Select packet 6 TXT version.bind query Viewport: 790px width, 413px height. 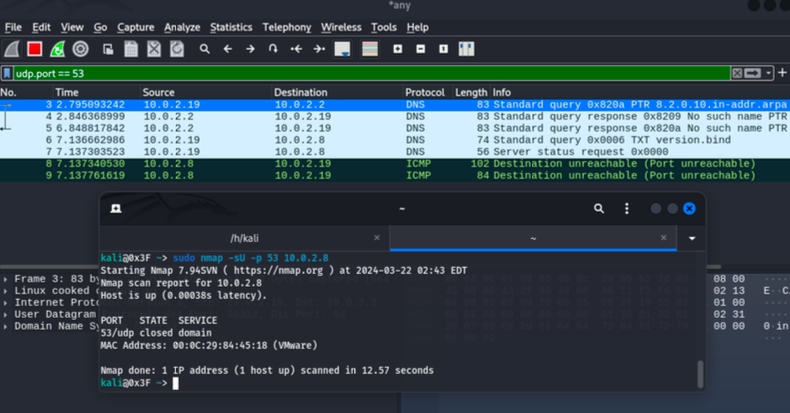tap(395, 140)
